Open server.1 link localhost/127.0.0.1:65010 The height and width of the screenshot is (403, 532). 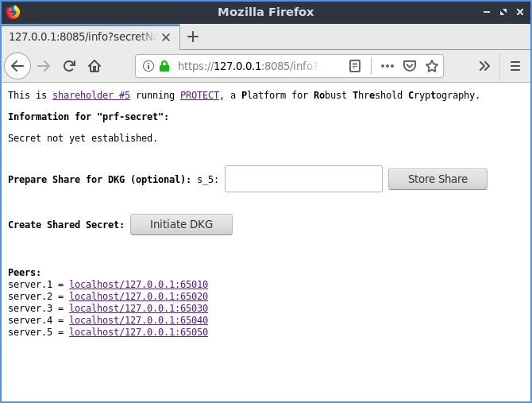coord(138,285)
